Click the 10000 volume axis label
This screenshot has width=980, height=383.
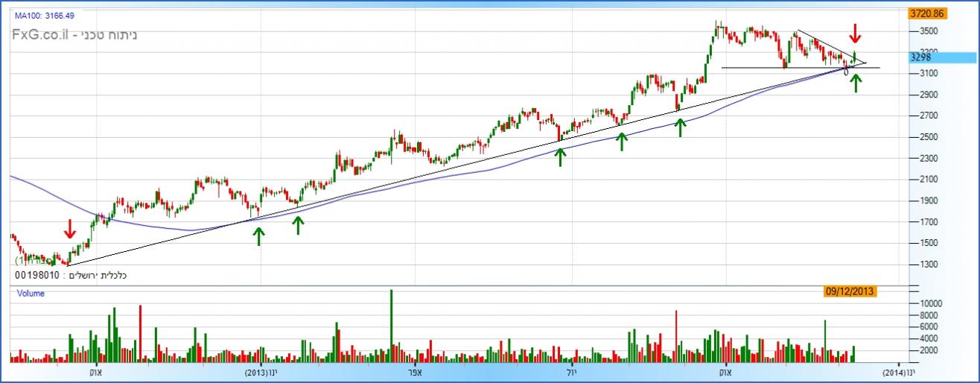[930, 303]
